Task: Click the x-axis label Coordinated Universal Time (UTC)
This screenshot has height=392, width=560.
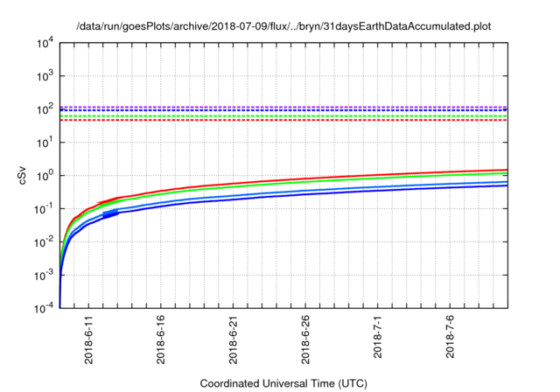Action: pyautogui.click(x=283, y=383)
